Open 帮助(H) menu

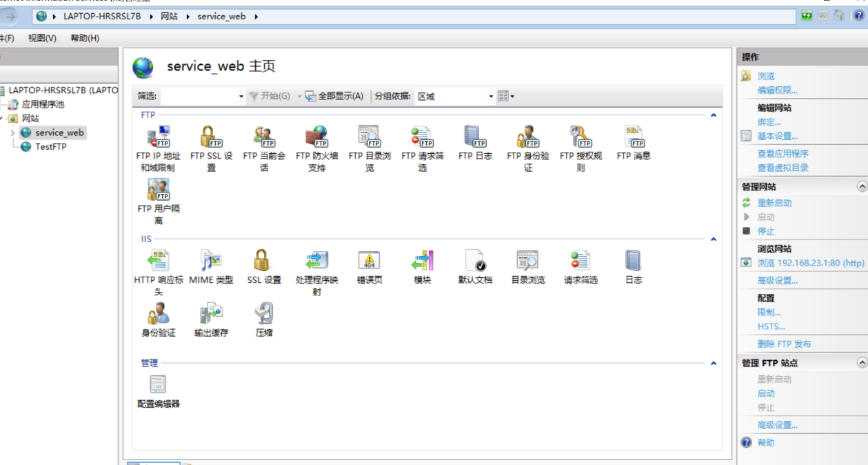point(85,38)
